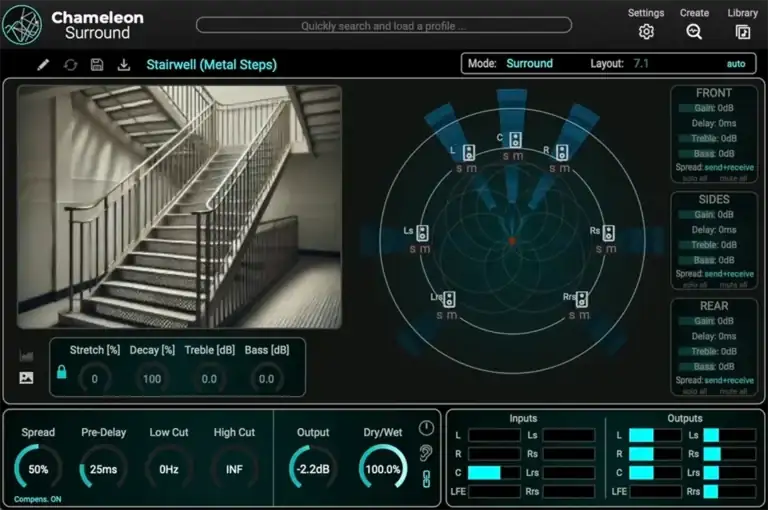768x510 pixels.
Task: Mute the C speaker with its m
Action: coord(518,156)
